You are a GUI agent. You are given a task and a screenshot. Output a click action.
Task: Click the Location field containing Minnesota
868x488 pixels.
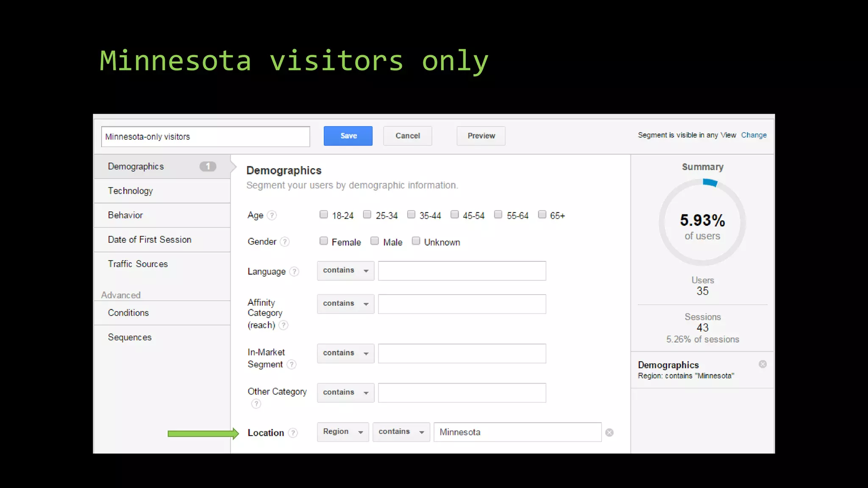click(x=517, y=432)
